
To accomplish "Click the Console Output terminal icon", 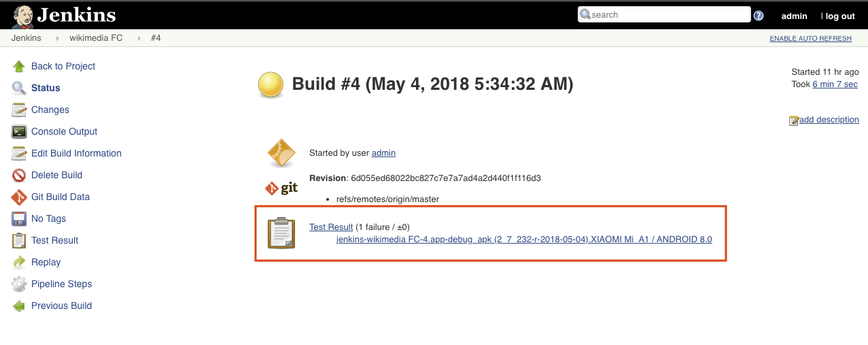I will click(19, 131).
